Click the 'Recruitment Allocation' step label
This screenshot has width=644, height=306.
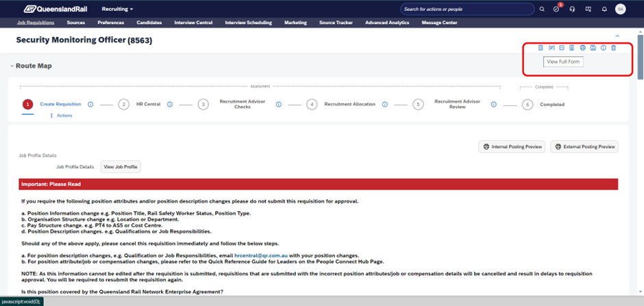(x=350, y=104)
